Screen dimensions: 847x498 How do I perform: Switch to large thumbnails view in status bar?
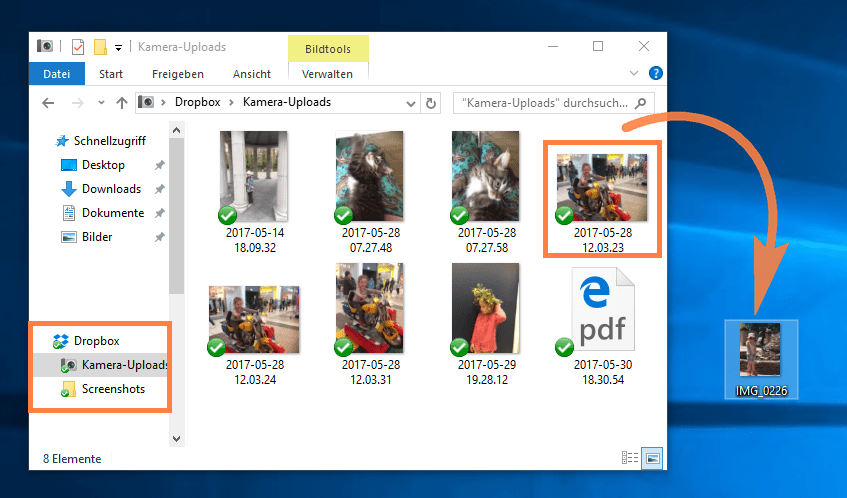tap(652, 459)
